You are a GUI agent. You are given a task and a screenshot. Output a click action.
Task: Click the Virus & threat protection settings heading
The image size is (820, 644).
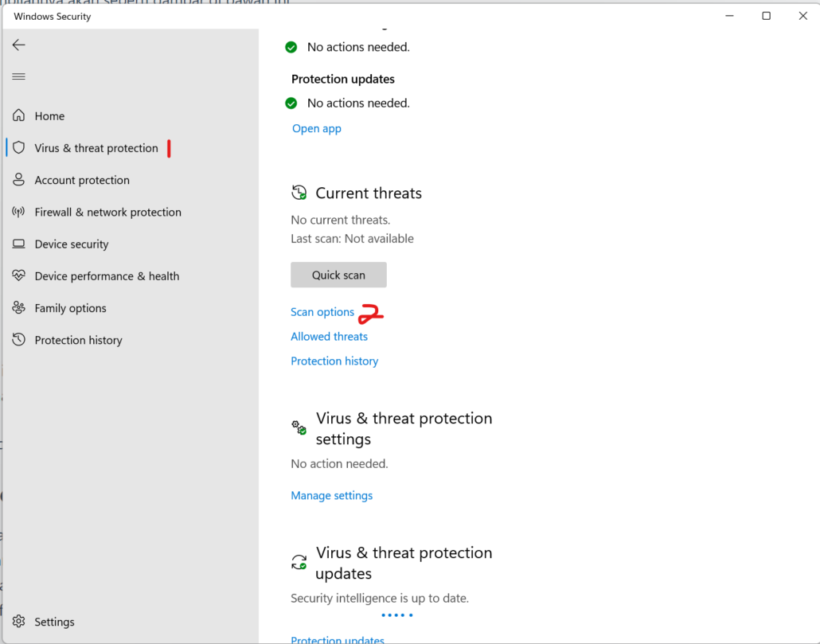pyautogui.click(x=404, y=428)
